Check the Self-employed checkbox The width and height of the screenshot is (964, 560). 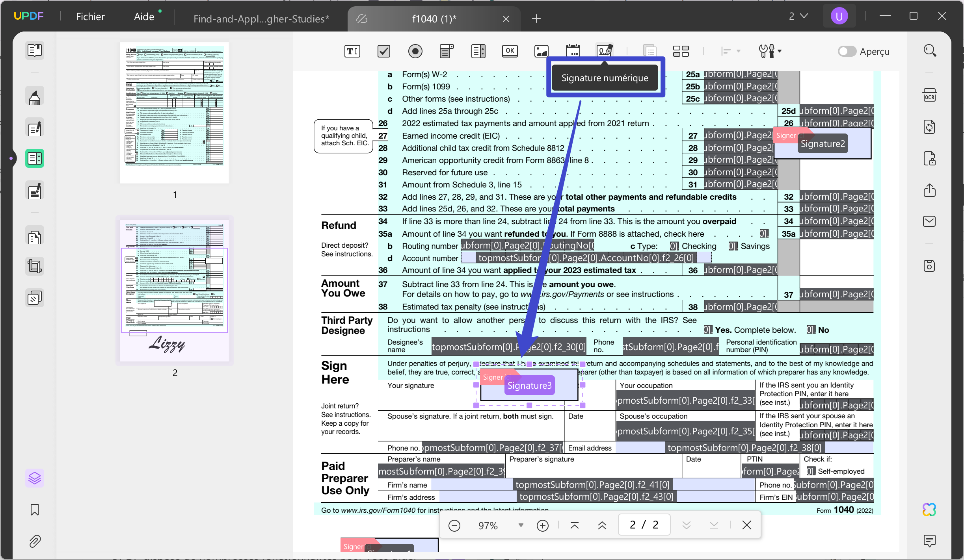coord(810,471)
